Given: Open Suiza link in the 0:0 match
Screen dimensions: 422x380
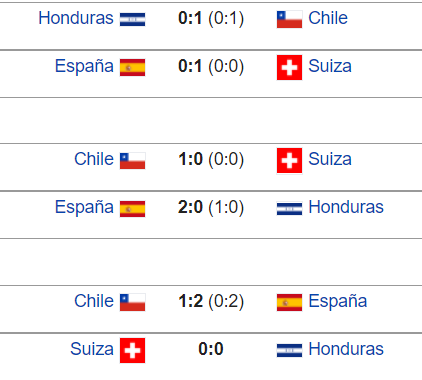Looking at the screenshot, I should 92,349.
